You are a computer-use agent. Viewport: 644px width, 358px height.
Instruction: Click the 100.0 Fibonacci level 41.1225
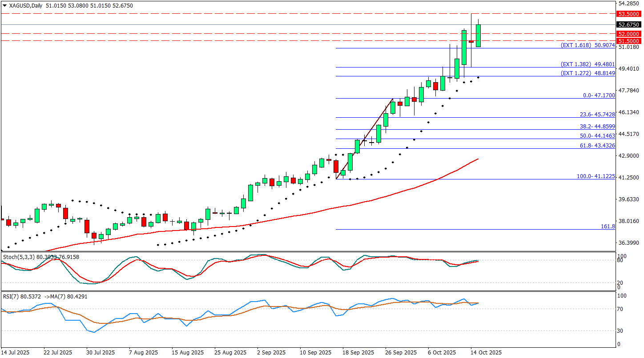click(596, 176)
